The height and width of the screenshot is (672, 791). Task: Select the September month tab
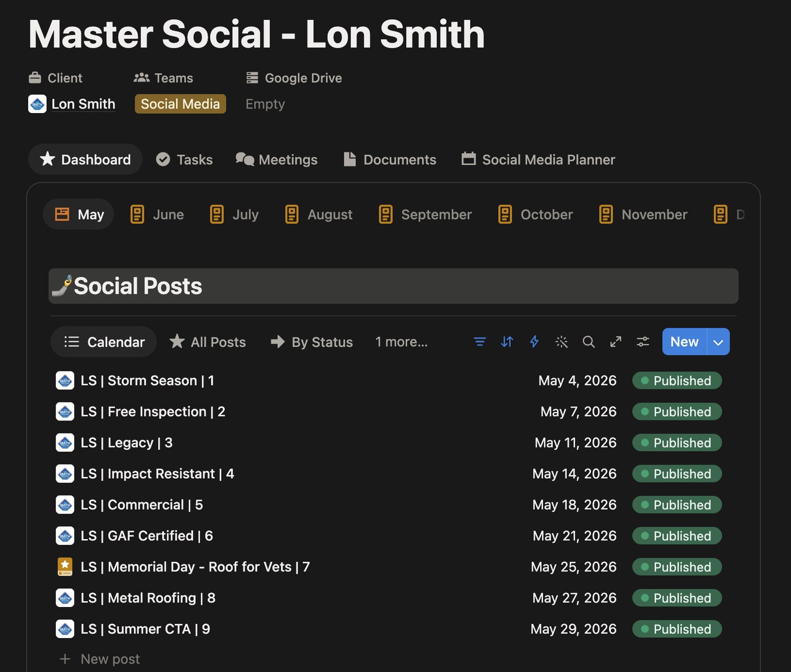coord(425,215)
